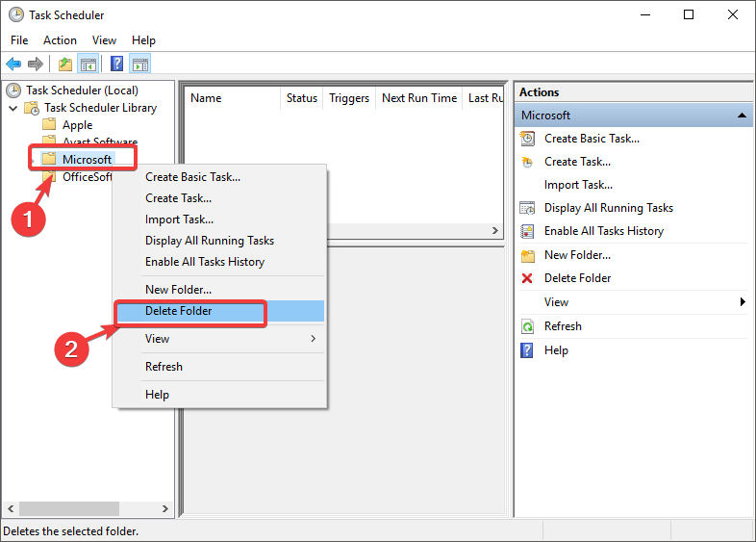Screen dimensions: 756x542
Task: Click the Forward arrow toolbar icon
Action: (36, 64)
